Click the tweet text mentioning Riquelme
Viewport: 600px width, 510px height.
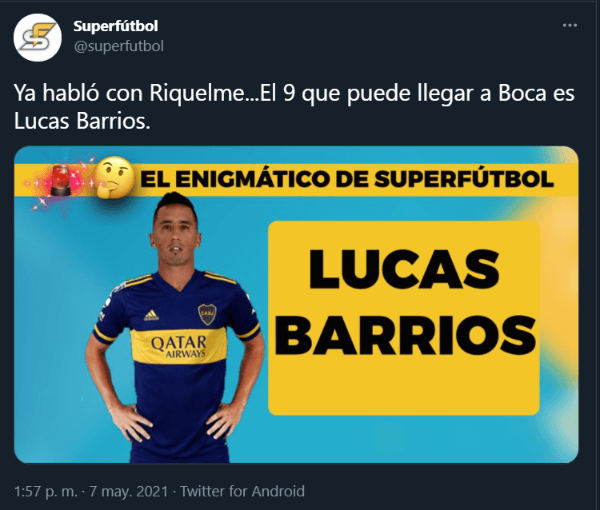click(x=294, y=107)
